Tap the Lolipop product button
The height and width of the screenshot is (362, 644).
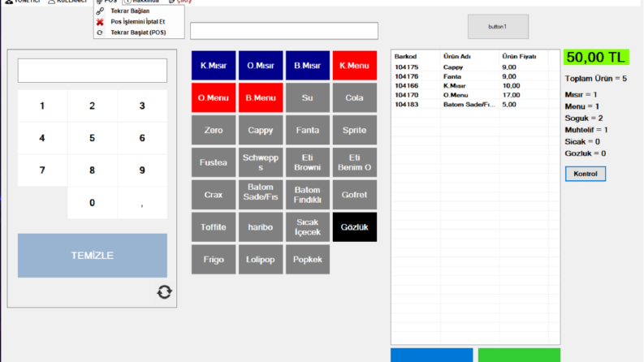(261, 260)
